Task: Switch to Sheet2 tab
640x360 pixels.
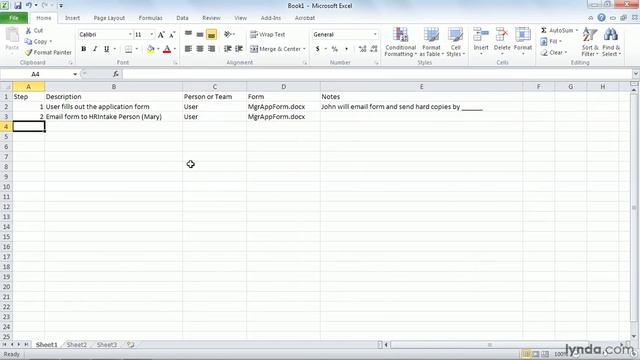Action: (77, 345)
